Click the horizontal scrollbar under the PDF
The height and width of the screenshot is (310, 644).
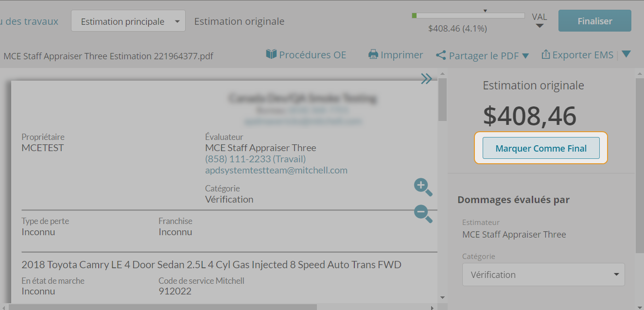(x=221, y=307)
